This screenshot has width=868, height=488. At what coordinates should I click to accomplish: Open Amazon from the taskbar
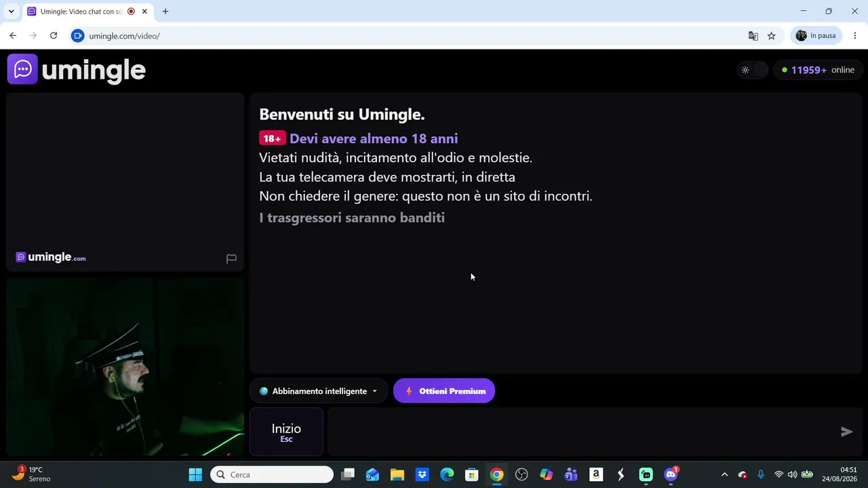[x=596, y=474]
